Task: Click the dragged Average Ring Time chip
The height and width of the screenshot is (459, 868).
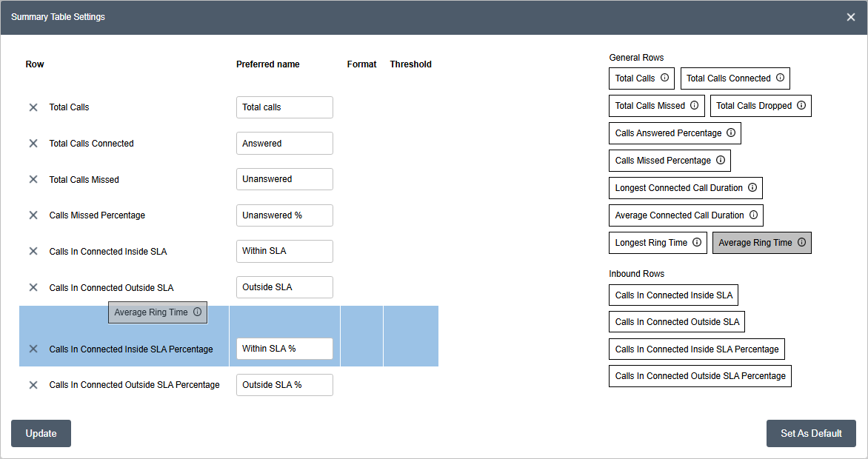Action: 158,312
